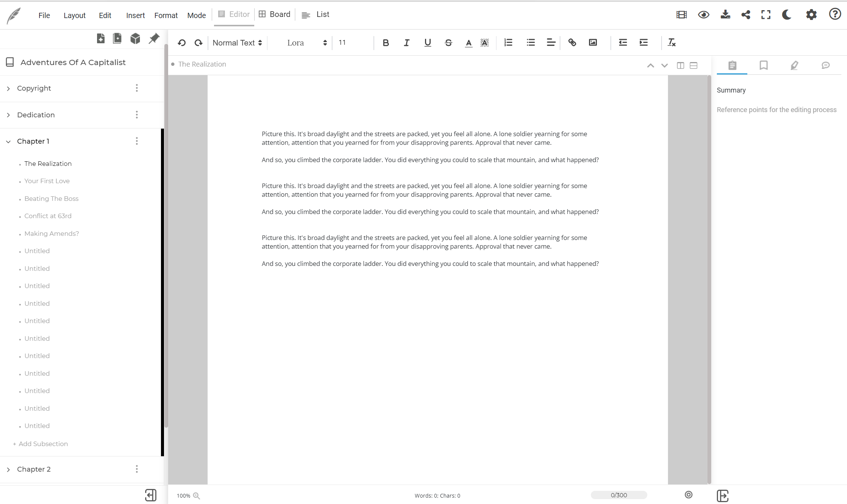Click the film strip icon in top bar

pos(682,15)
